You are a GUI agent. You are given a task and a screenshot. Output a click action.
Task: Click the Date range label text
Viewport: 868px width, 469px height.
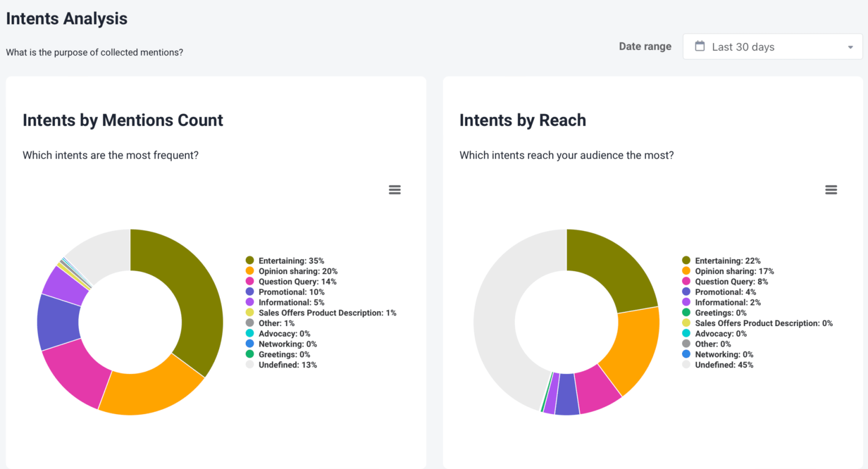pos(645,46)
